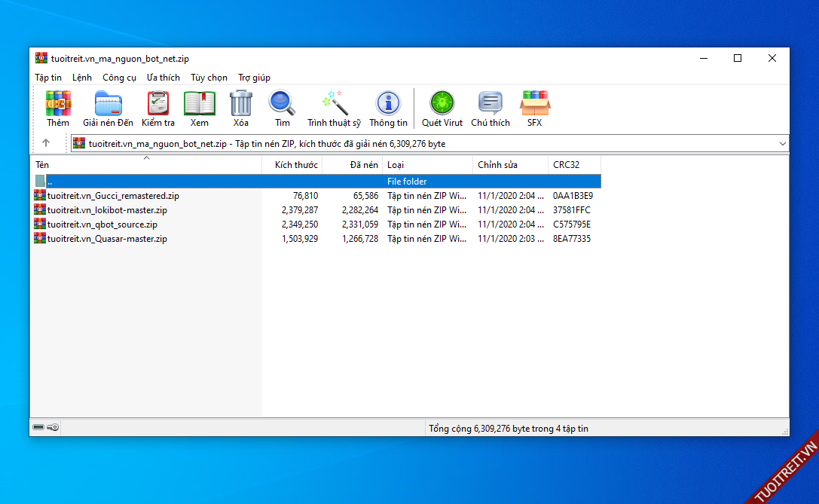This screenshot has height=504, width=819.
Task: Show archive info with Thông tin icon
Action: click(388, 108)
